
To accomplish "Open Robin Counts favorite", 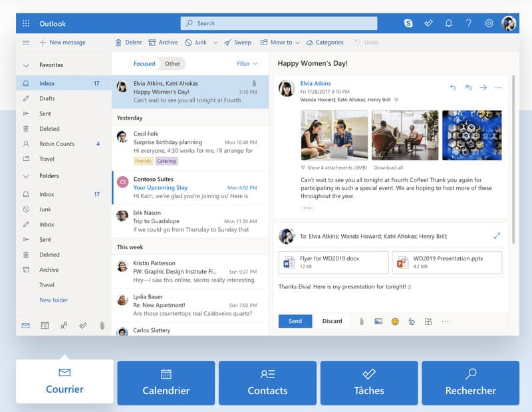I will point(64,144).
